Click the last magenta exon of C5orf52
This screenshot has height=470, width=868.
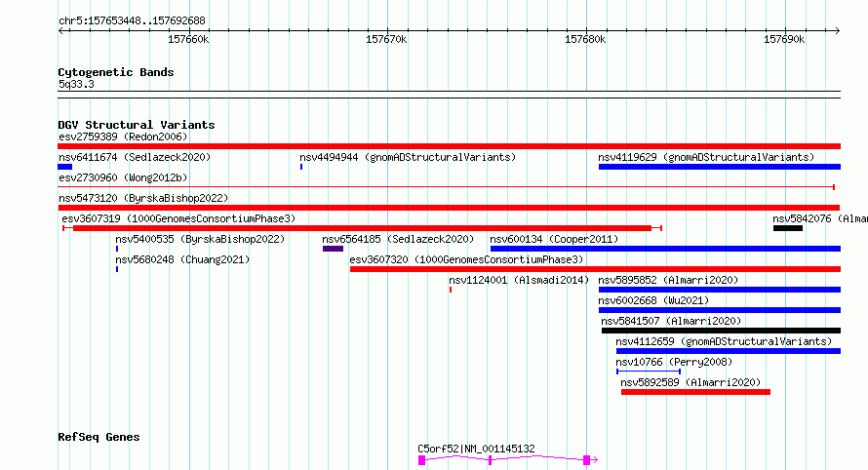pyautogui.click(x=587, y=460)
